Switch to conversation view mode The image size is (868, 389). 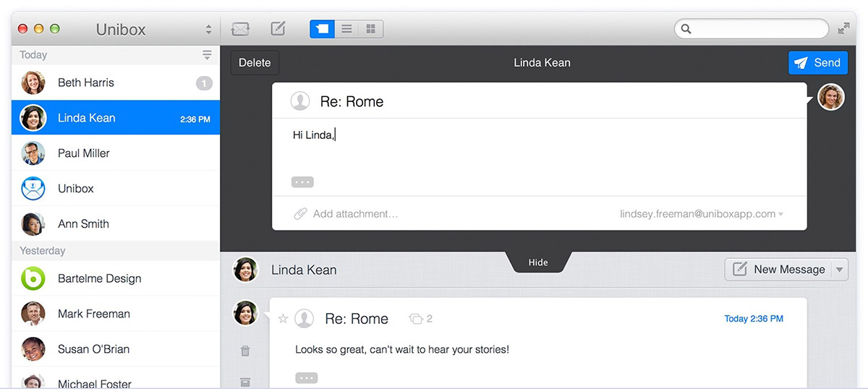click(x=323, y=29)
